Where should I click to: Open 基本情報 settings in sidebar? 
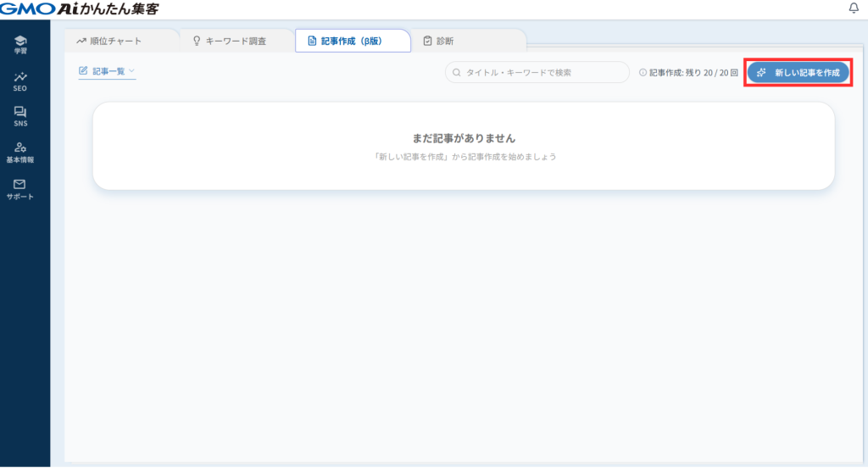coord(20,152)
